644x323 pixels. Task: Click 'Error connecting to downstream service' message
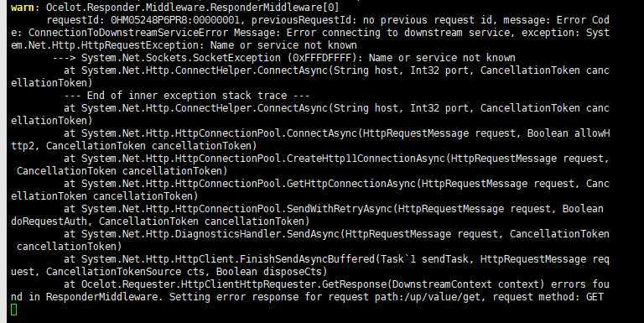398,33
